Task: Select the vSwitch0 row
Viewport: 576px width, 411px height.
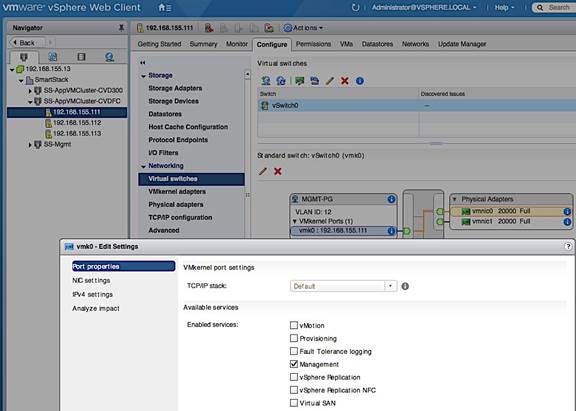Action: coord(417,106)
